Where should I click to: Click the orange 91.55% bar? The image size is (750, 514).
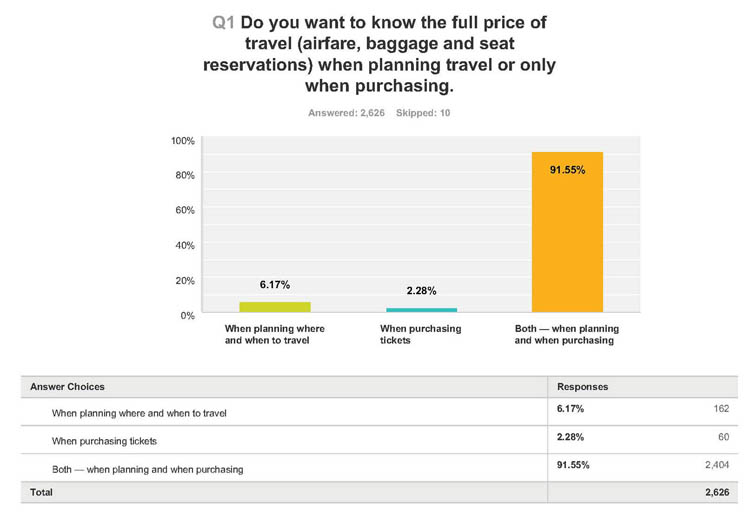coord(567,232)
